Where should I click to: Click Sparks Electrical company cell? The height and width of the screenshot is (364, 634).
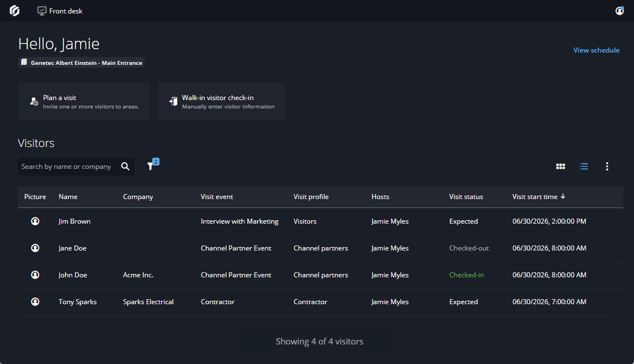[x=148, y=302]
